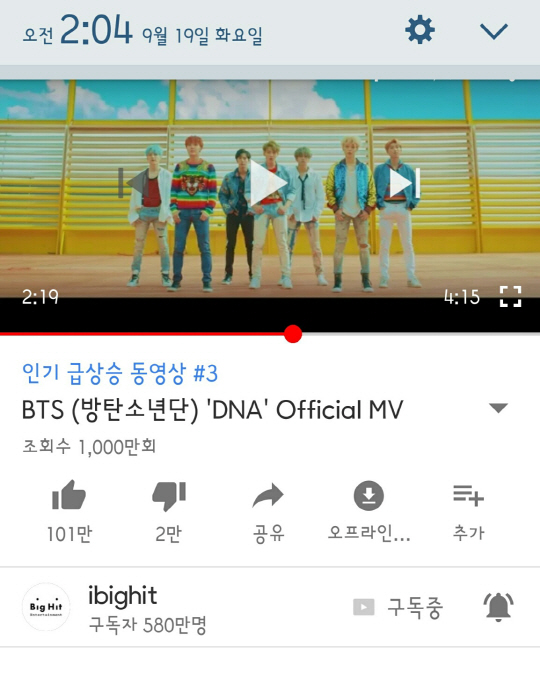Enter fullscreen mode

tap(511, 297)
